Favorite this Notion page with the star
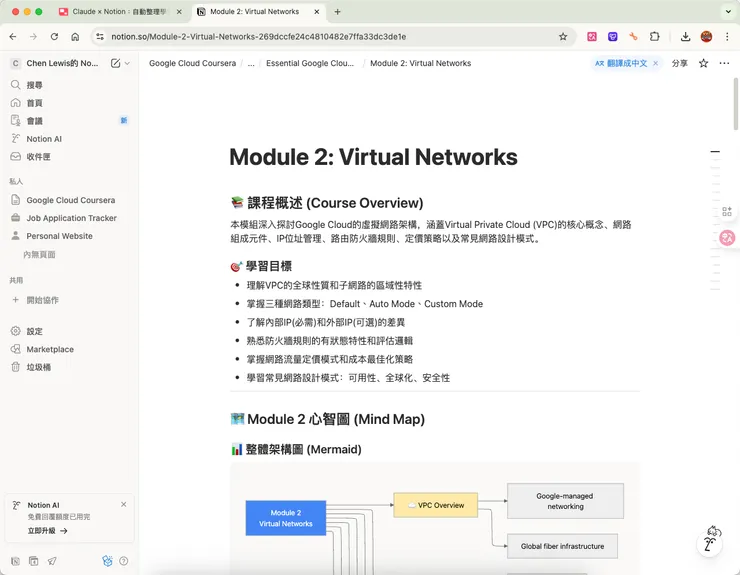The height and width of the screenshot is (575, 740). [703, 63]
